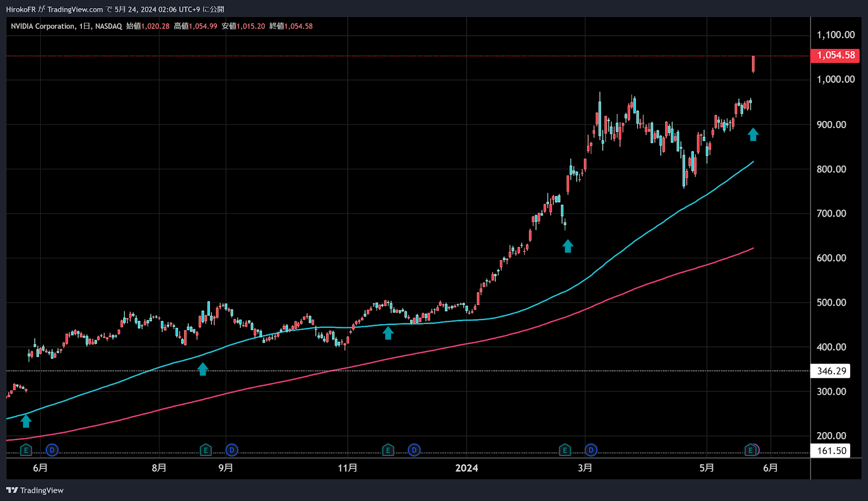Click the 2024 year label on time axis
The image size is (868, 501).
(x=467, y=468)
